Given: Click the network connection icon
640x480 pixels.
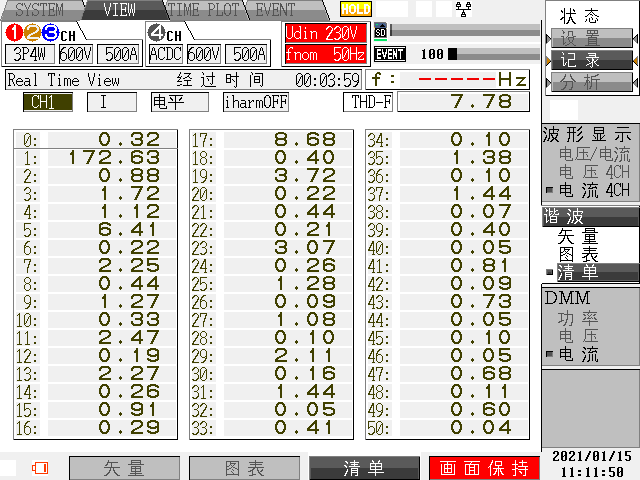Looking at the screenshot, I should (463, 9).
